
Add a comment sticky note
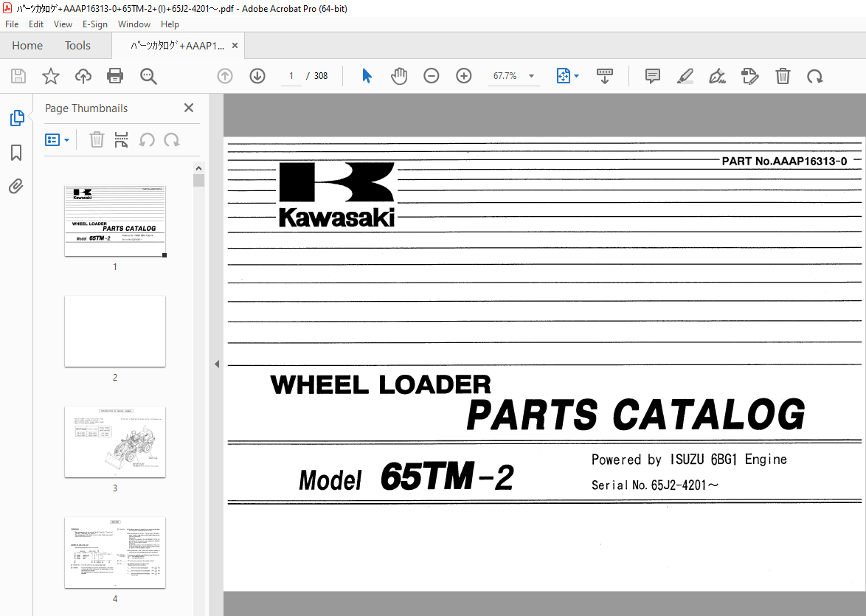[653, 76]
